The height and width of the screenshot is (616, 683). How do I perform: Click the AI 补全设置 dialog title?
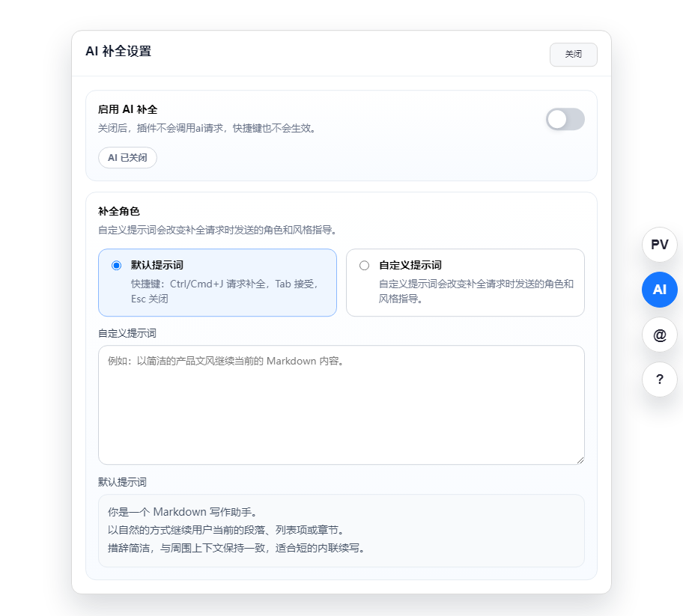[x=118, y=52]
